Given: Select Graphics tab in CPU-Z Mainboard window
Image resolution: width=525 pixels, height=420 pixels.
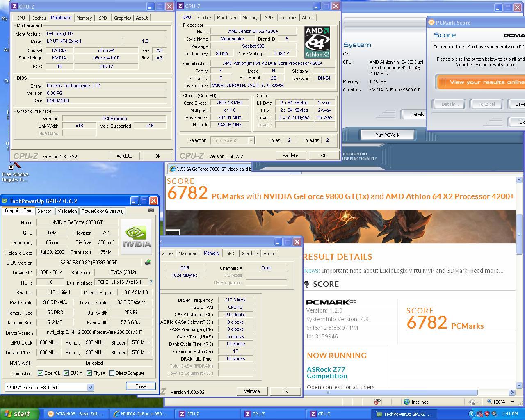Looking at the screenshot, I should click(123, 18).
